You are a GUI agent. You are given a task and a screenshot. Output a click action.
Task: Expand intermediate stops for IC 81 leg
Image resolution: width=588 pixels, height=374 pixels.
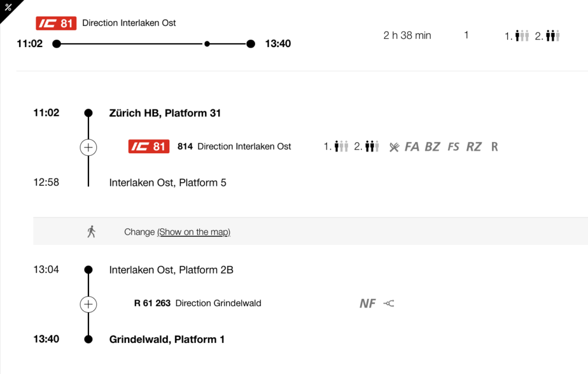coord(88,147)
